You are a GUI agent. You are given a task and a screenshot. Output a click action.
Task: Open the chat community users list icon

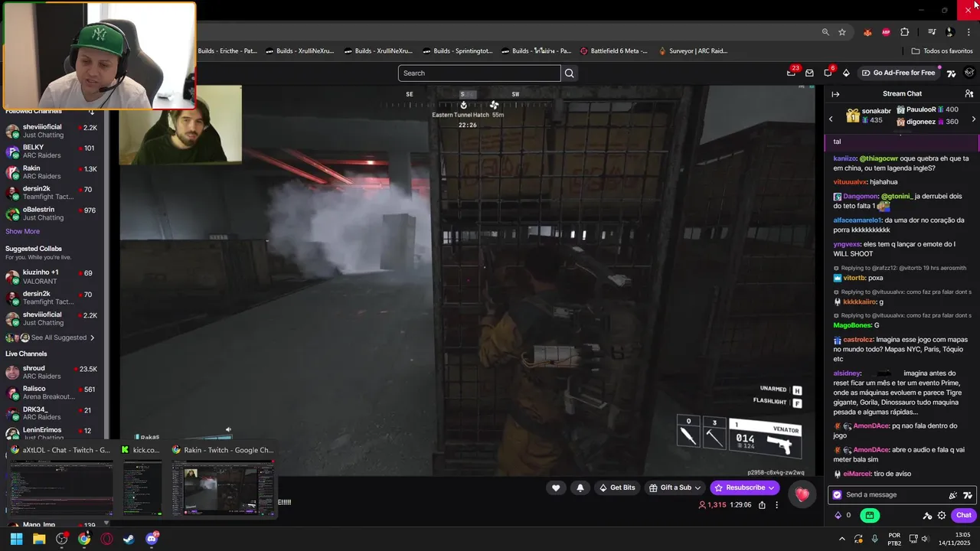click(x=969, y=94)
